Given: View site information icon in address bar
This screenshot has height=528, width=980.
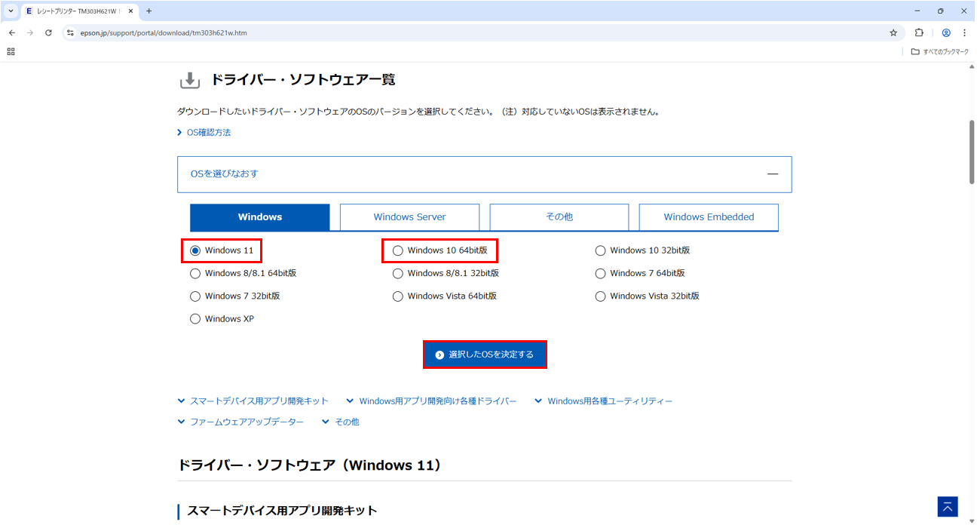Looking at the screenshot, I should coord(71,32).
